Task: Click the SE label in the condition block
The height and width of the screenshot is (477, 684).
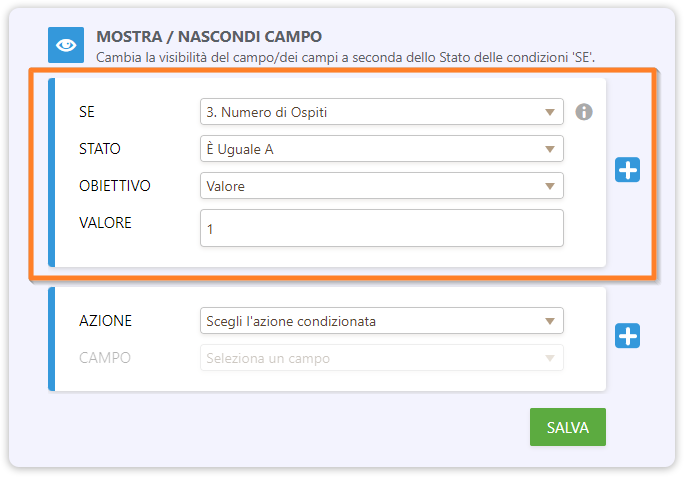Action: point(87,112)
